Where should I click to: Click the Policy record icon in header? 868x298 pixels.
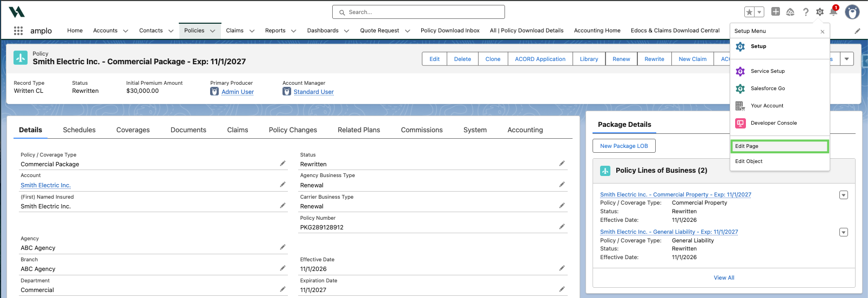tap(21, 58)
